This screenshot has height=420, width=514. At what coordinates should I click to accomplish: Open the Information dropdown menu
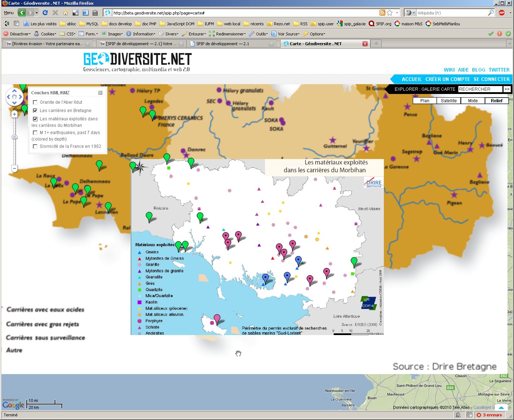141,34
